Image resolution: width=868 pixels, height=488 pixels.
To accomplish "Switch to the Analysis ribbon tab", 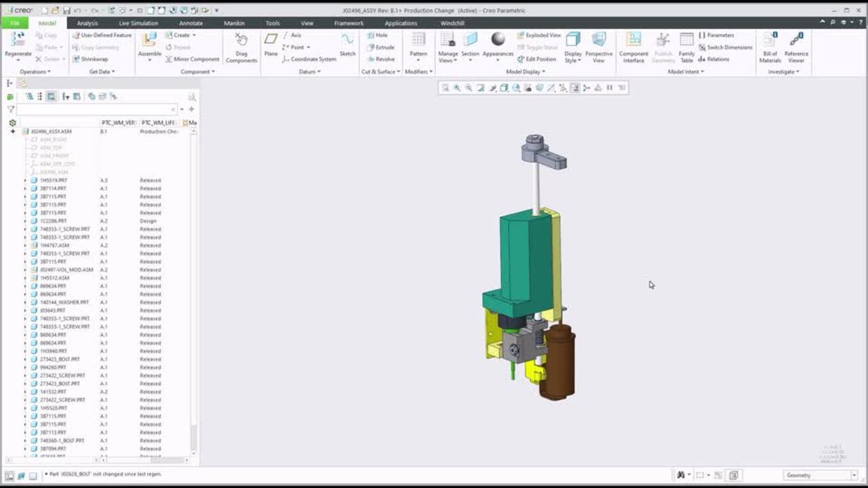I will point(87,23).
